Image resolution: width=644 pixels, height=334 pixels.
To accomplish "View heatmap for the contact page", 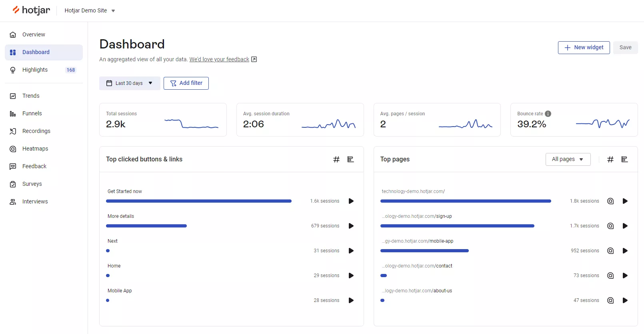I will coord(610,276).
